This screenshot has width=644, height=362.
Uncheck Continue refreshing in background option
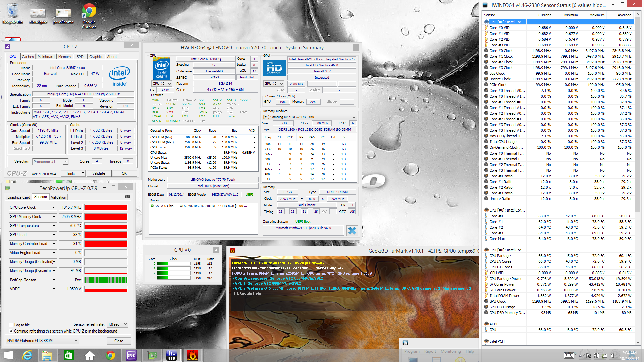(x=11, y=331)
